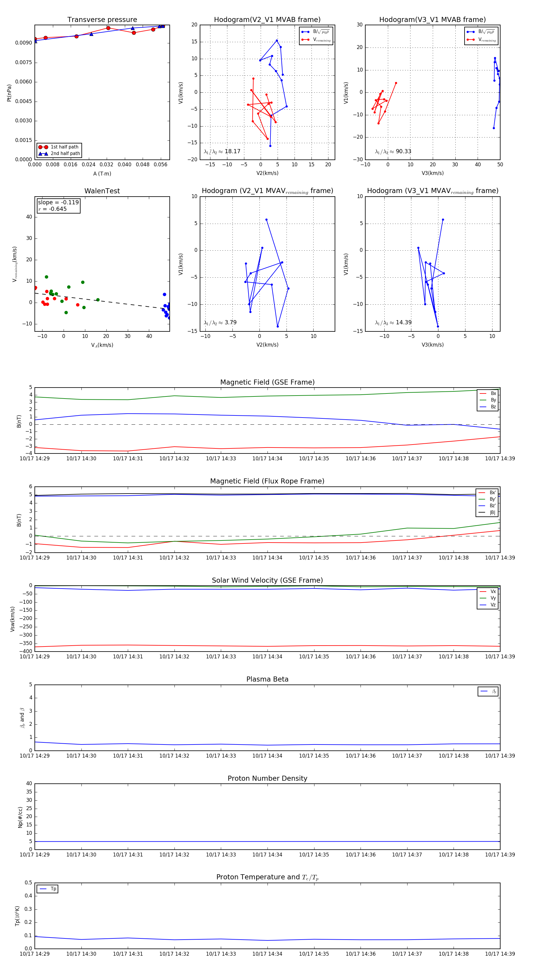Screen dimensions: 535x980
Task: Click the "Hodogram(V3_V1 MVAB frame)" title
Action: (x=432, y=20)
